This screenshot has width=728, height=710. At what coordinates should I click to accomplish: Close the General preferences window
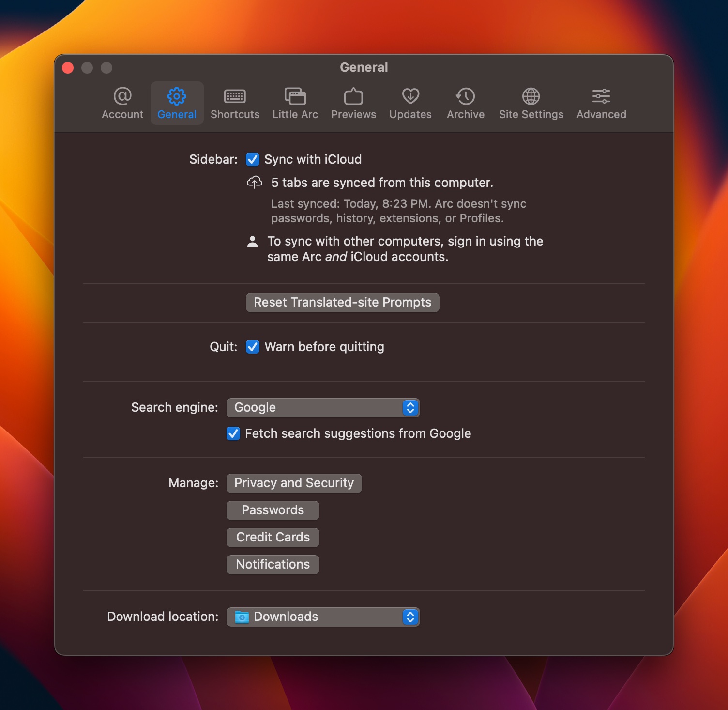coord(68,68)
